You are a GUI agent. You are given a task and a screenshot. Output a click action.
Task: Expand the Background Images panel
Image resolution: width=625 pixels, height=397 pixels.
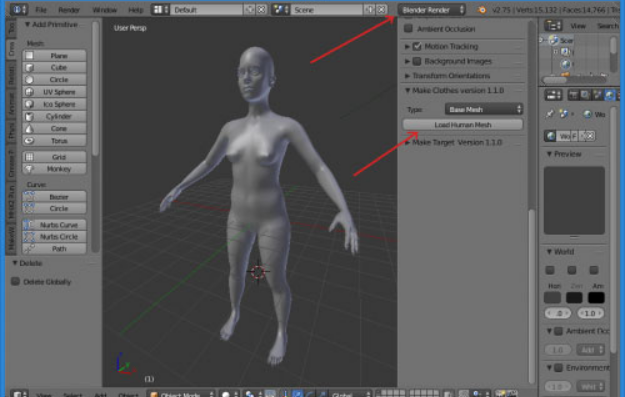(x=407, y=61)
